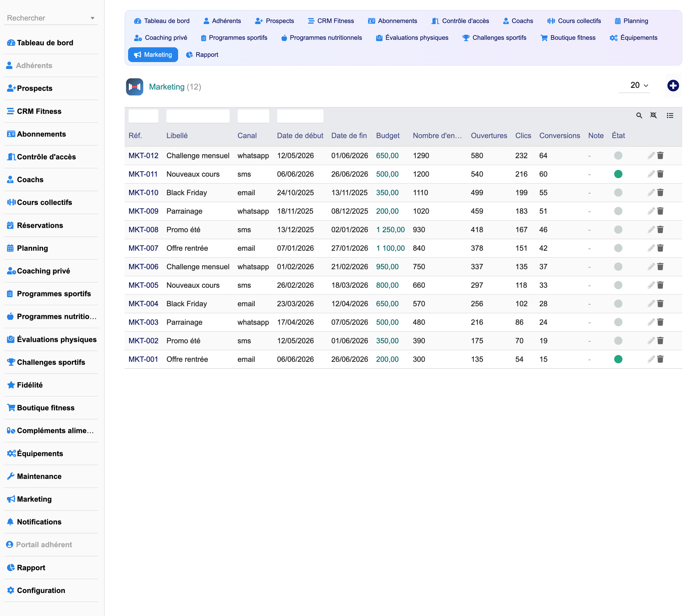The height and width of the screenshot is (616, 700).
Task: Sort by the Ouvertures column header
Action: tap(489, 136)
